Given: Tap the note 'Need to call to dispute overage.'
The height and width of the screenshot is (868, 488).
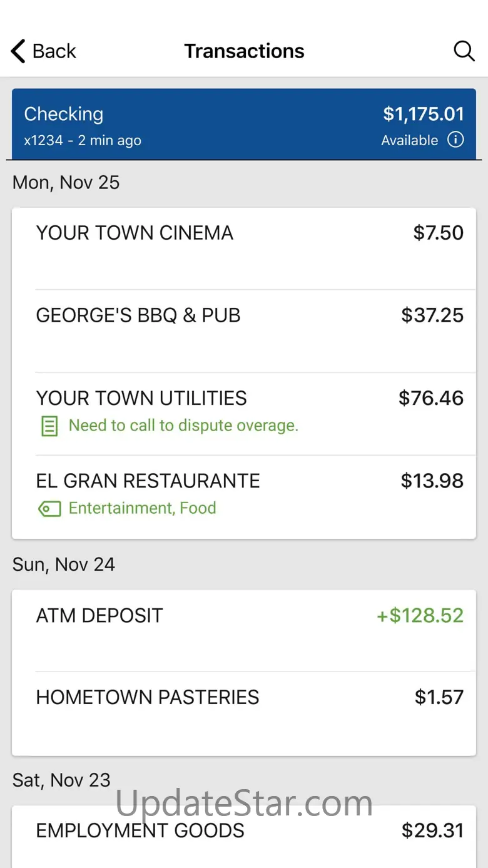Looking at the screenshot, I should pyautogui.click(x=183, y=426).
